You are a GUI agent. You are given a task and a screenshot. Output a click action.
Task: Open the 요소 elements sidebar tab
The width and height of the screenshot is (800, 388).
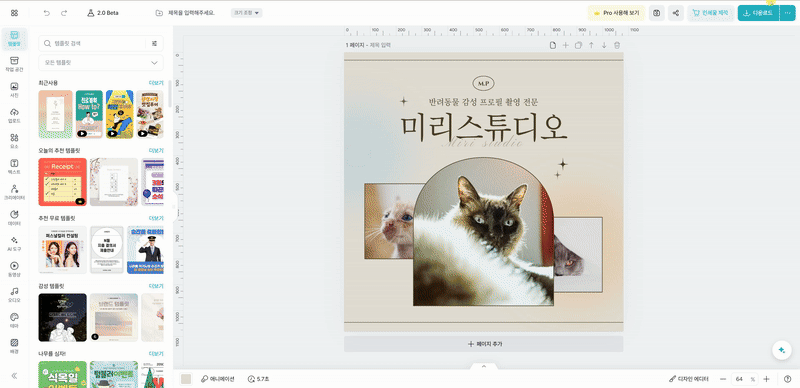tap(14, 141)
